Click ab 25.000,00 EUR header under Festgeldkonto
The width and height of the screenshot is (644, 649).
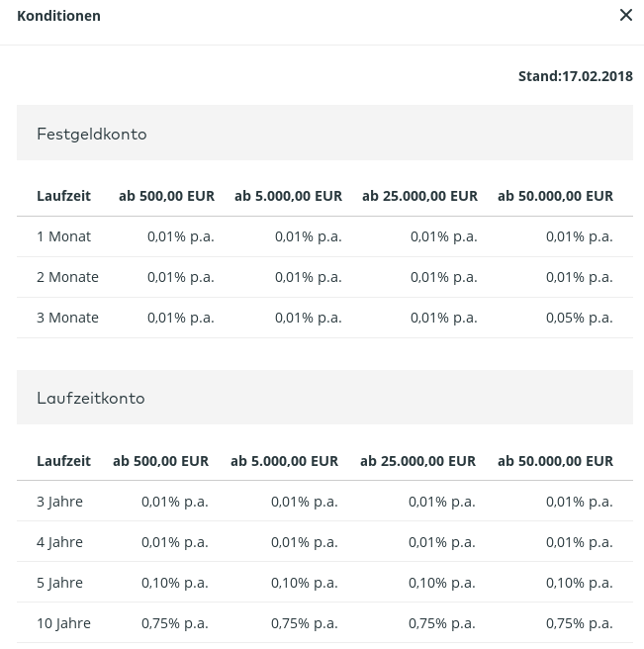[x=419, y=196]
